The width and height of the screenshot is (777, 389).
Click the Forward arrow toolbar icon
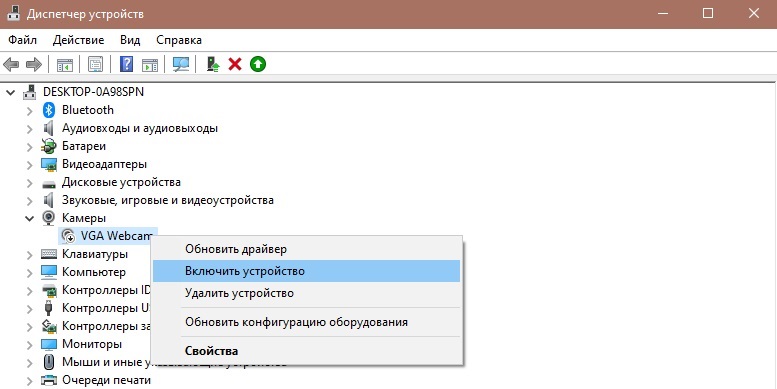point(34,64)
